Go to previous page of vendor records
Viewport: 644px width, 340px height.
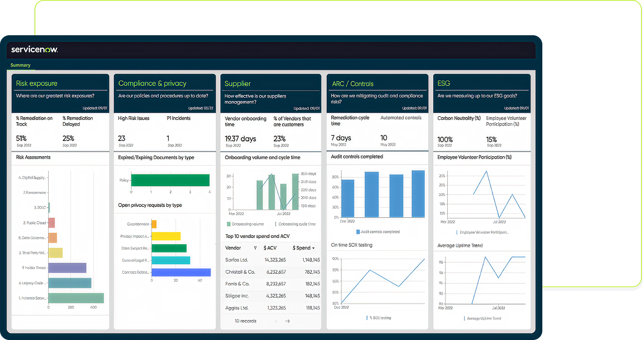tap(274, 321)
